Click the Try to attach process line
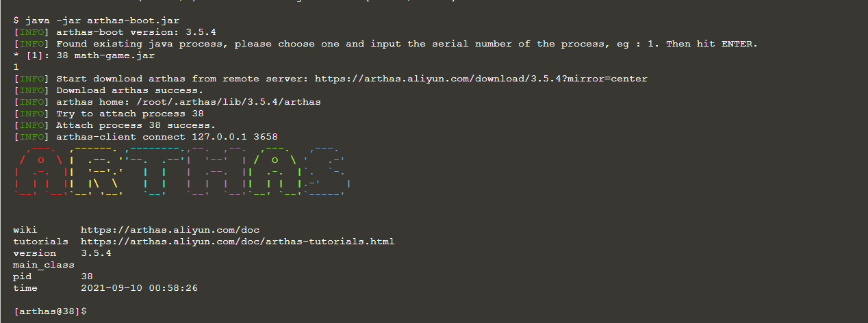The height and width of the screenshot is (323, 868). coord(129,114)
